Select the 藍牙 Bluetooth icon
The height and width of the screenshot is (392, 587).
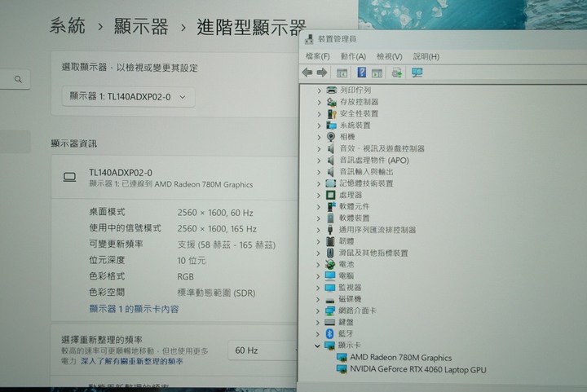click(330, 333)
